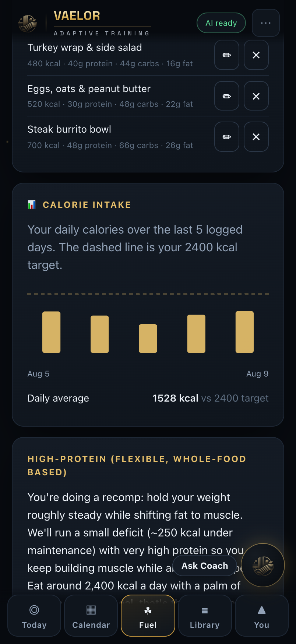Image resolution: width=296 pixels, height=644 pixels.
Task: Click the Vaelor logo in the header
Action: [x=28, y=23]
